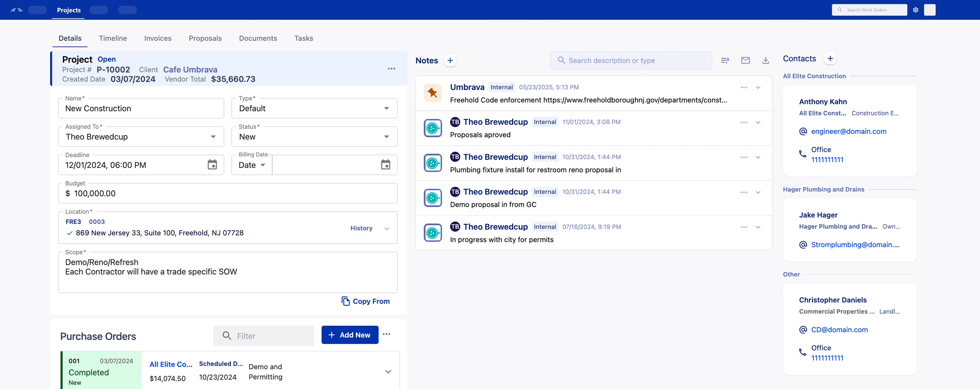Click note icon beside Plumbing fixture note
The image size is (980, 389).
[432, 163]
